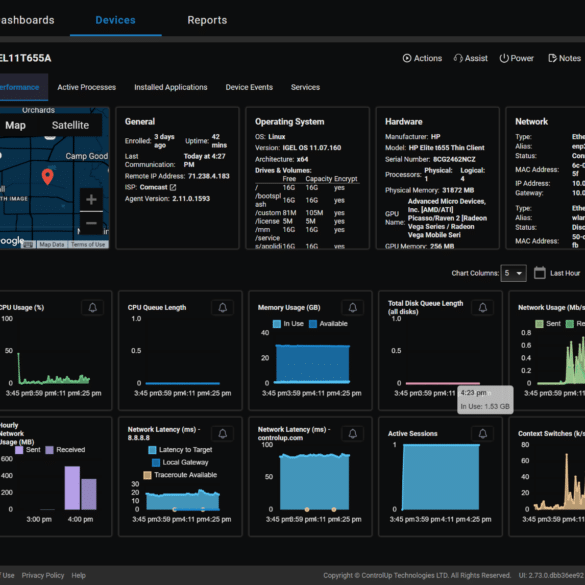This screenshot has width=585, height=585.
Task: Zoom out on the map
Action: coord(91,223)
